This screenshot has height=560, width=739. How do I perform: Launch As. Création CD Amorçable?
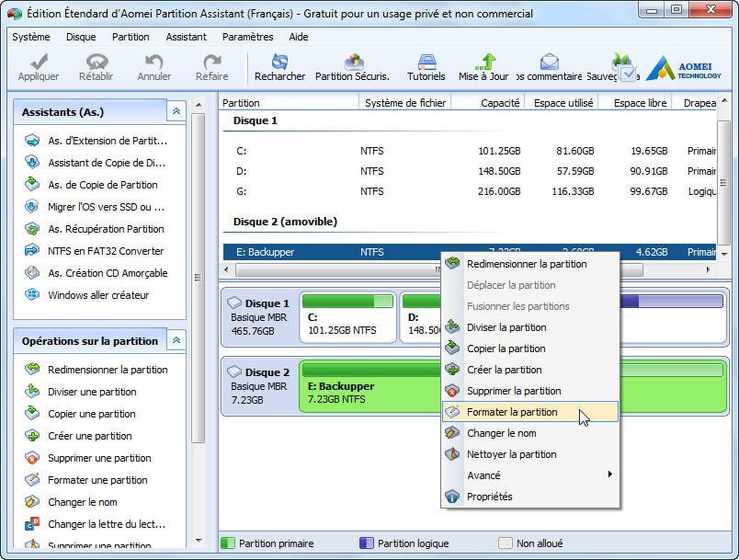click(x=97, y=273)
